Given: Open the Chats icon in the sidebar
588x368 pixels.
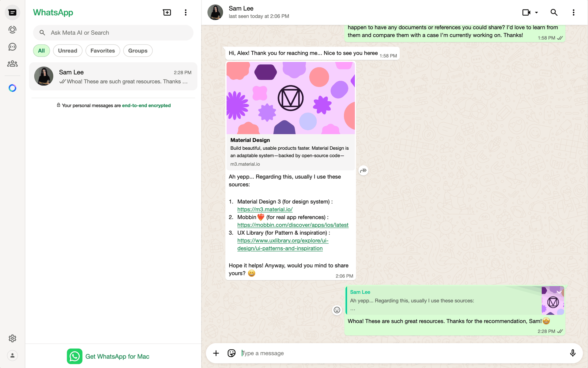Looking at the screenshot, I should point(12,13).
